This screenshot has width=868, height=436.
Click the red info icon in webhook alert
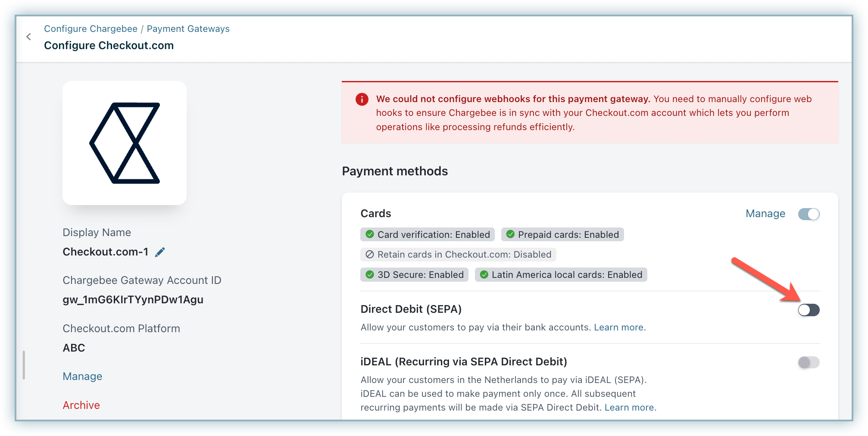pyautogui.click(x=362, y=100)
